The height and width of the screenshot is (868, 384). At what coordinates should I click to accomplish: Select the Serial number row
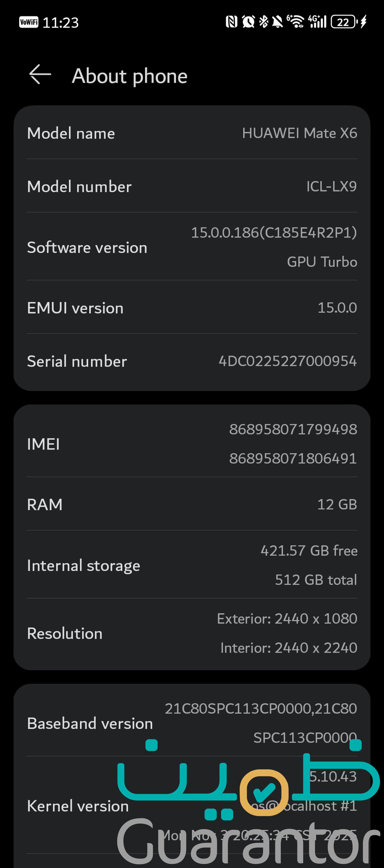(192, 361)
